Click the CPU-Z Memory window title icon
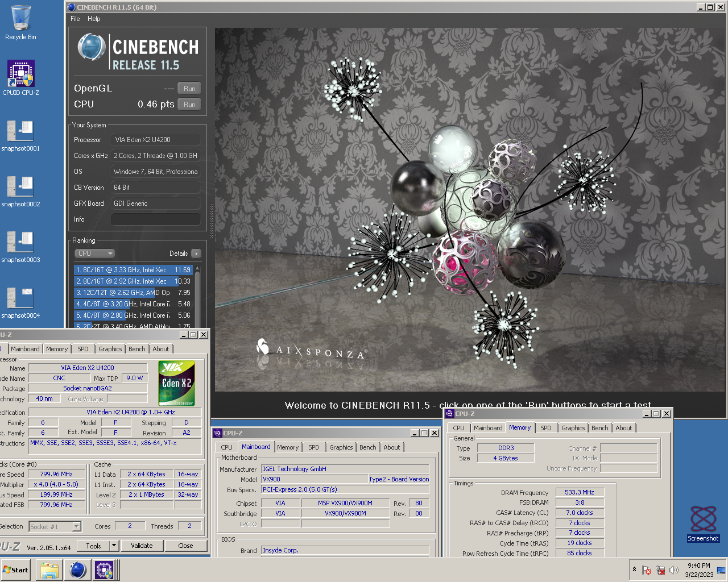This screenshot has height=582, width=728. click(450, 414)
